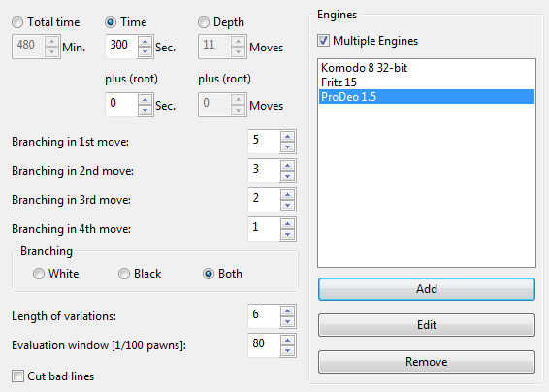This screenshot has width=549, height=392.
Task: Select Fritz 15 in engine list
Action: point(427,82)
